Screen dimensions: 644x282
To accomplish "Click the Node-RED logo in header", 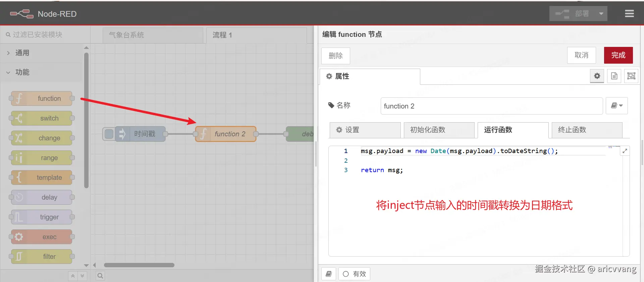I will [43, 14].
